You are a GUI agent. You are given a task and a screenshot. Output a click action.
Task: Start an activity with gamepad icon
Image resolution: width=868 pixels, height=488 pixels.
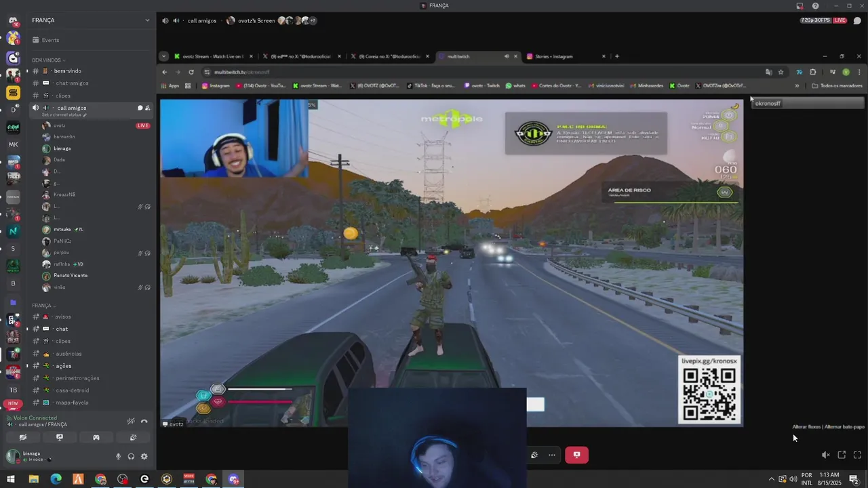(x=96, y=437)
